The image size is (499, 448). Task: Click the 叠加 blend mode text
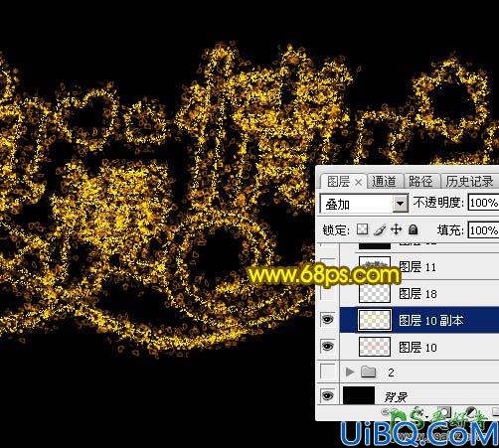tap(338, 205)
